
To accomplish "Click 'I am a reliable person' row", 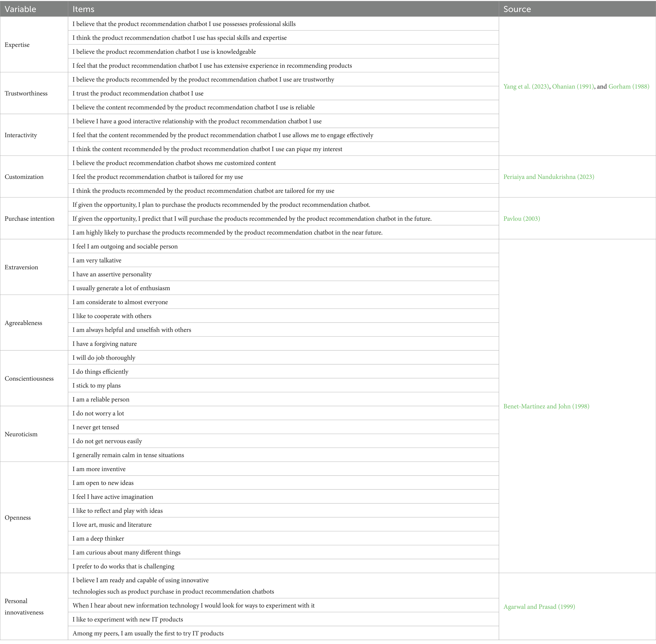I will (283, 399).
